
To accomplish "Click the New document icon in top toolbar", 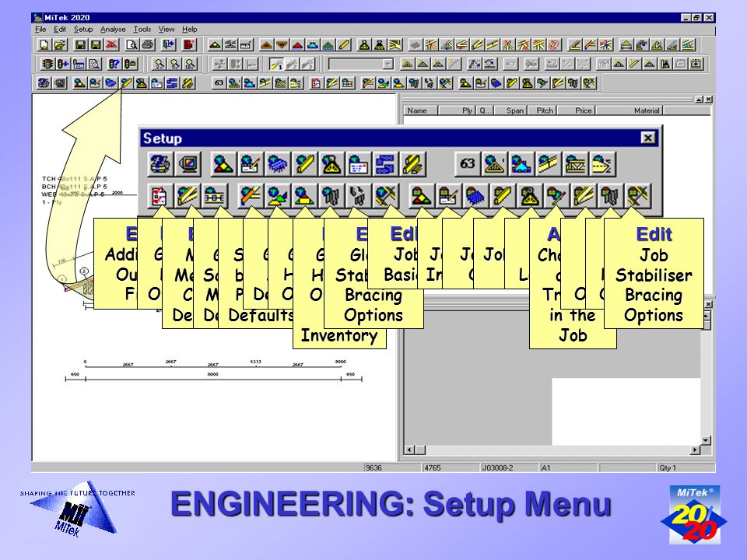I will pos(44,45).
